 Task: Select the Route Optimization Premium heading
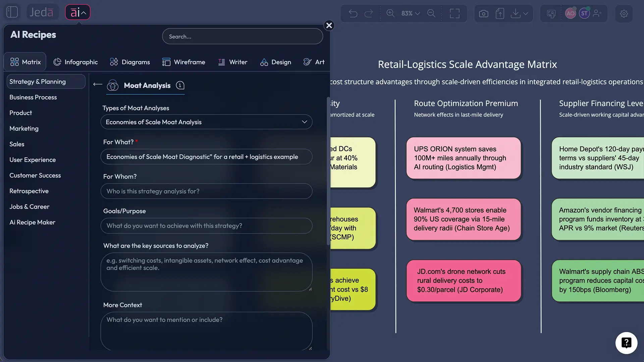click(466, 103)
